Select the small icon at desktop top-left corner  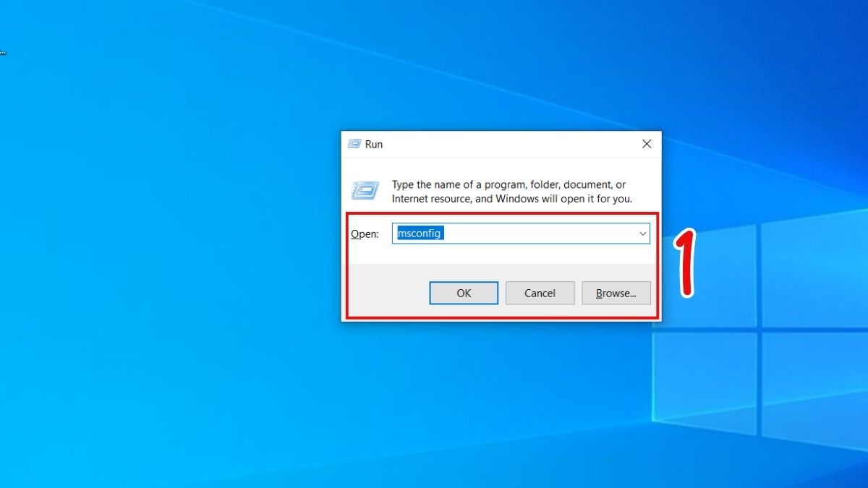pos(3,51)
